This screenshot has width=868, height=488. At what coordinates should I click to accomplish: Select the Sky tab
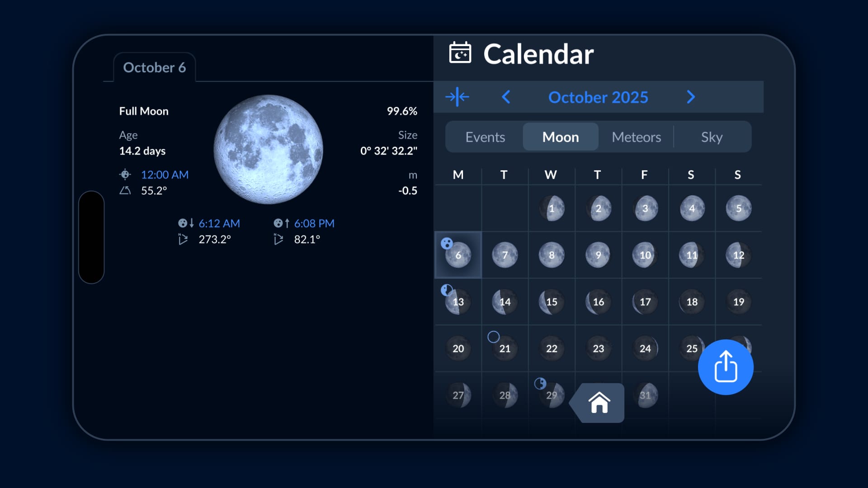tap(712, 136)
